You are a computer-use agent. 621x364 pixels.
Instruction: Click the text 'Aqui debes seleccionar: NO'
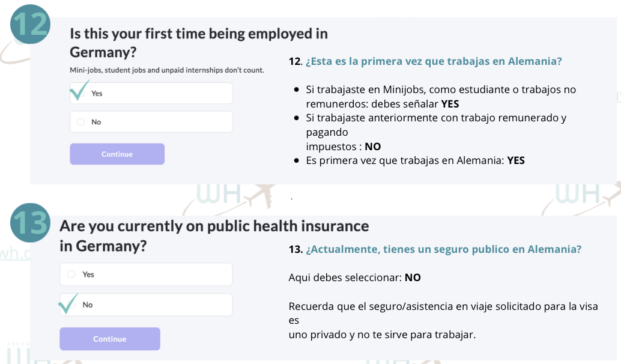click(x=355, y=278)
